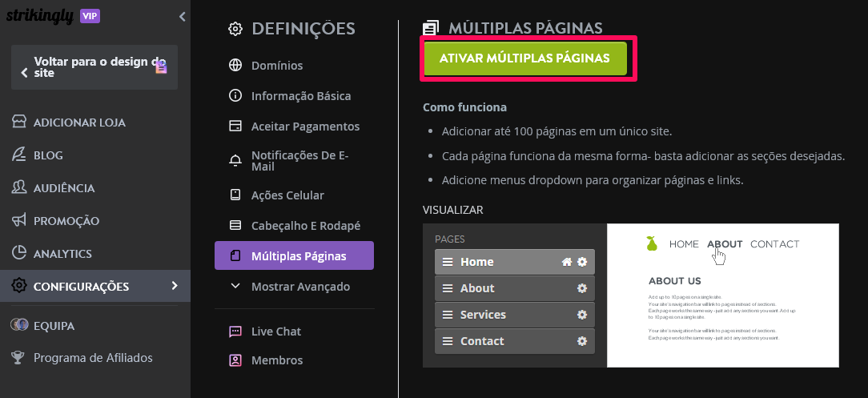Screen dimensions: 868x398
Task: Click Ativar Múltiplas Páginas button
Action: [x=524, y=58]
